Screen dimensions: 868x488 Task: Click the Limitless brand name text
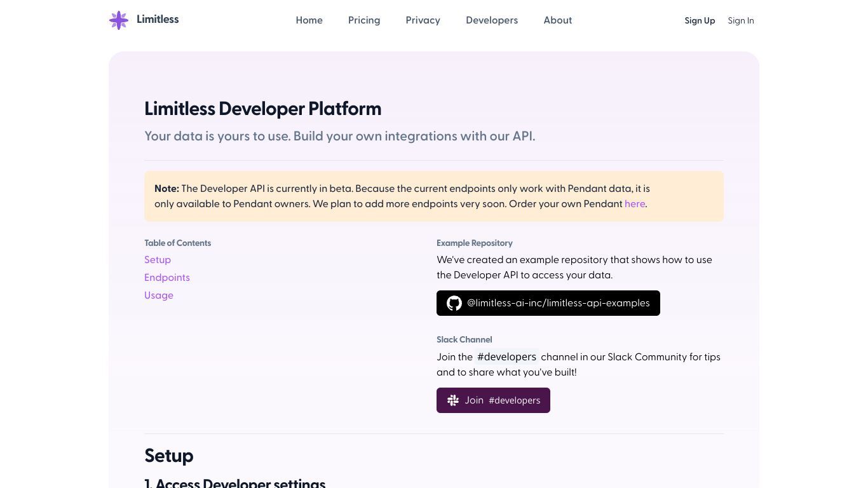[x=158, y=19]
